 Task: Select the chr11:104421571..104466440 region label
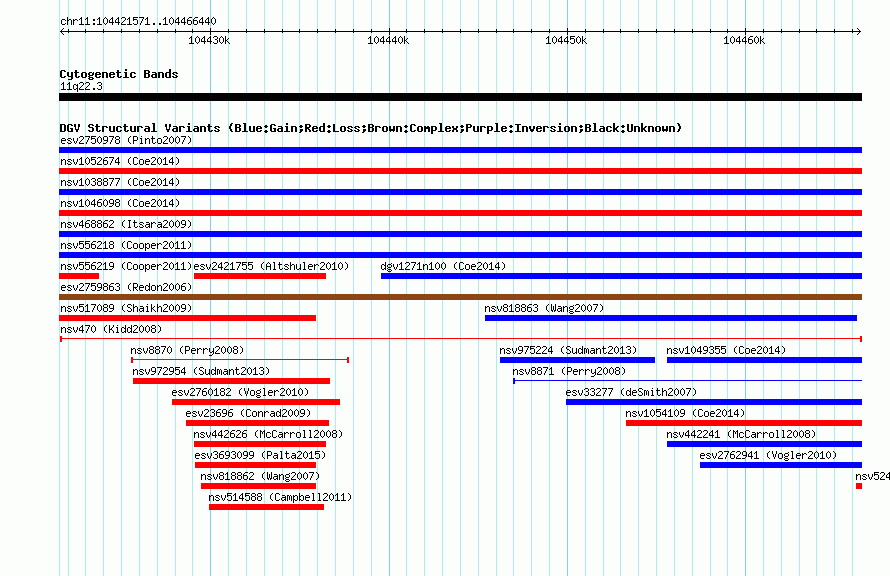[138, 21]
